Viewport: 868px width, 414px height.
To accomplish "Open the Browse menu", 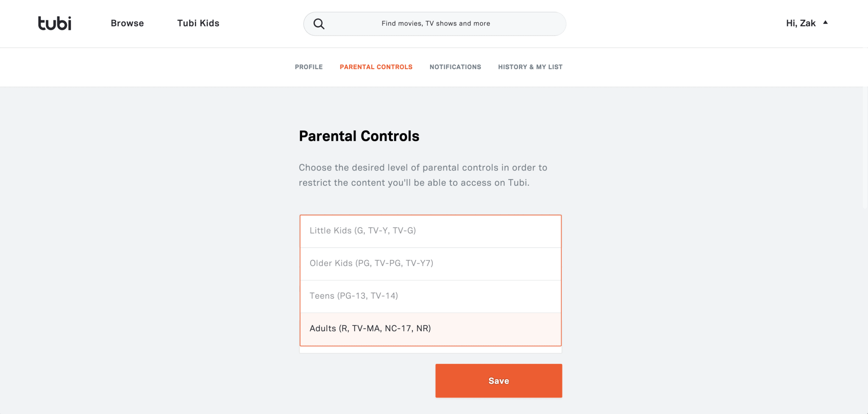I will pos(127,23).
